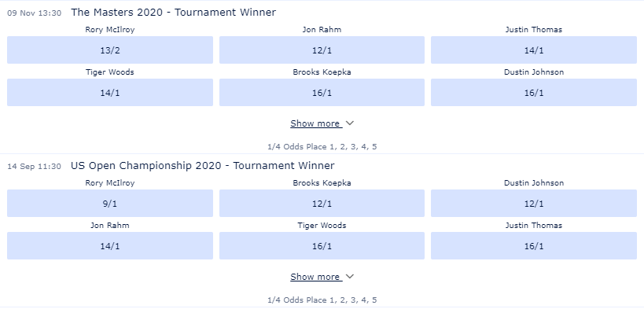
Task: Click Masters 1/4 Odds Place terms text
Action: [322, 147]
